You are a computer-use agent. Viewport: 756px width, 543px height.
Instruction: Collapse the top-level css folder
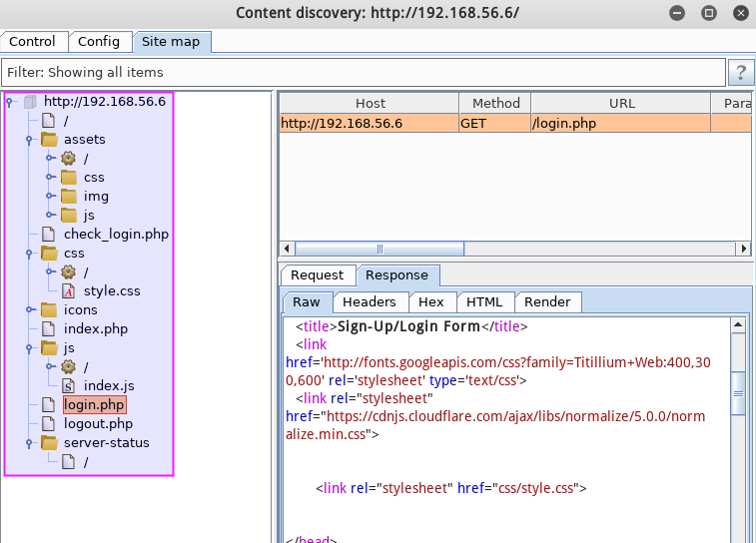pos(29,254)
